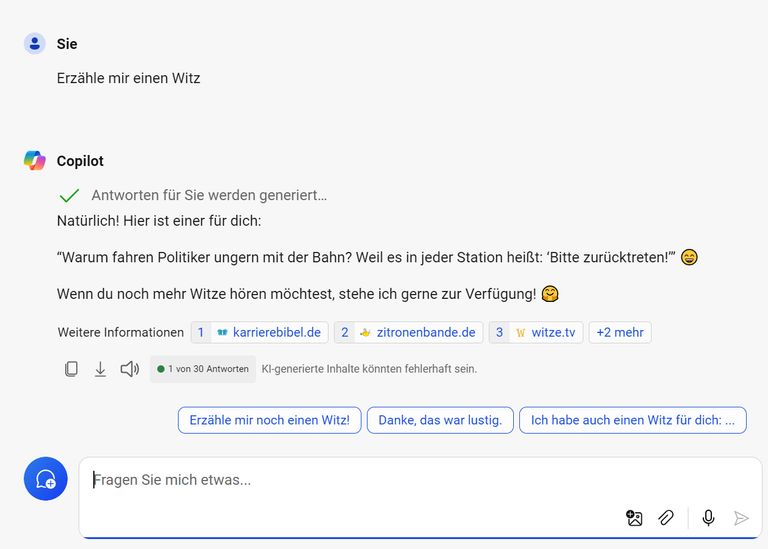The image size is (768, 549).
Task: Activate the microphone for voice input
Action: 708,517
